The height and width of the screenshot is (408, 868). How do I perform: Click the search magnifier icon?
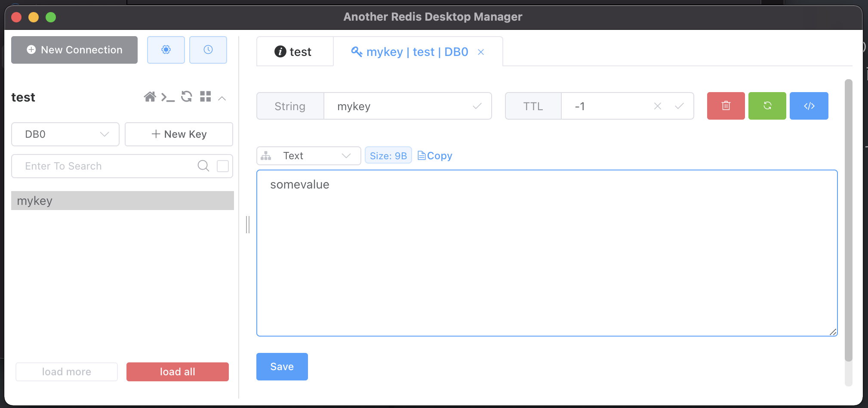pyautogui.click(x=203, y=166)
